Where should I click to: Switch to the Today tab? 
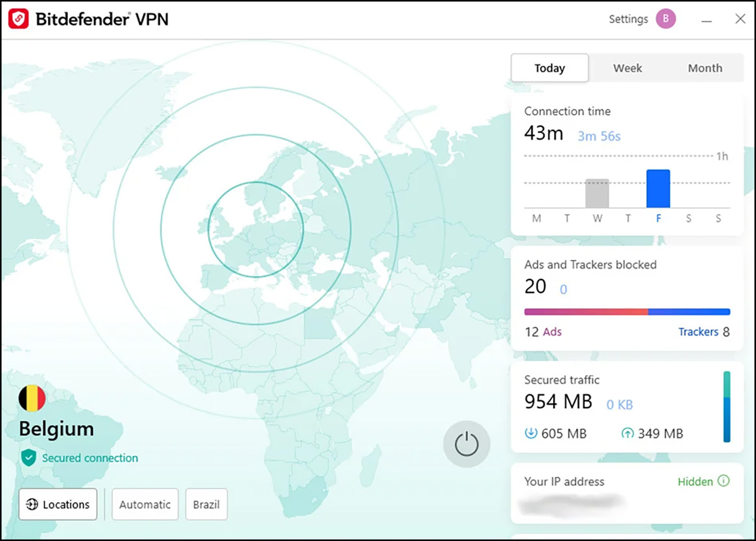(x=549, y=68)
